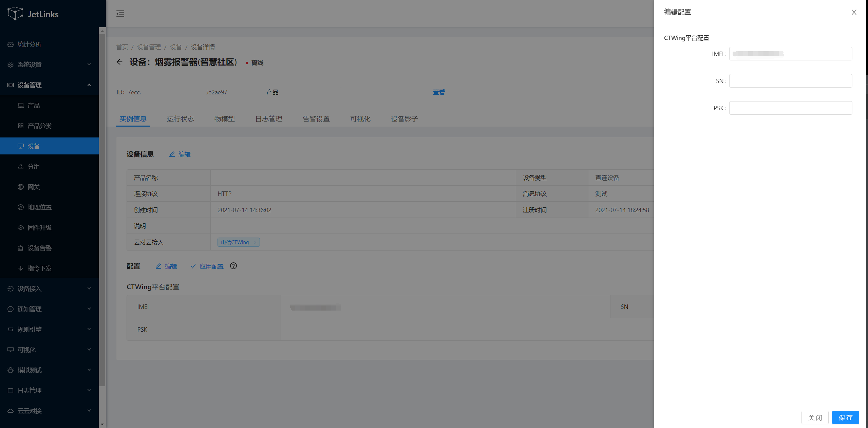Switch to the 物模型 tab
868x428 pixels.
tap(225, 119)
